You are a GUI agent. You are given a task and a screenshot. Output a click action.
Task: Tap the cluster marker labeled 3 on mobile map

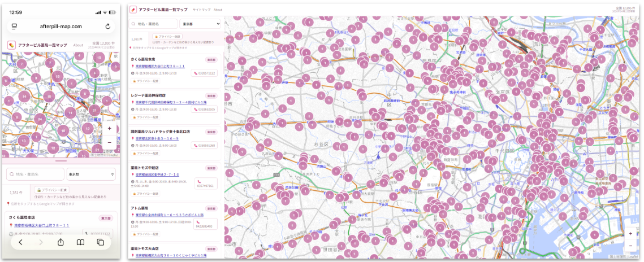click(36, 78)
